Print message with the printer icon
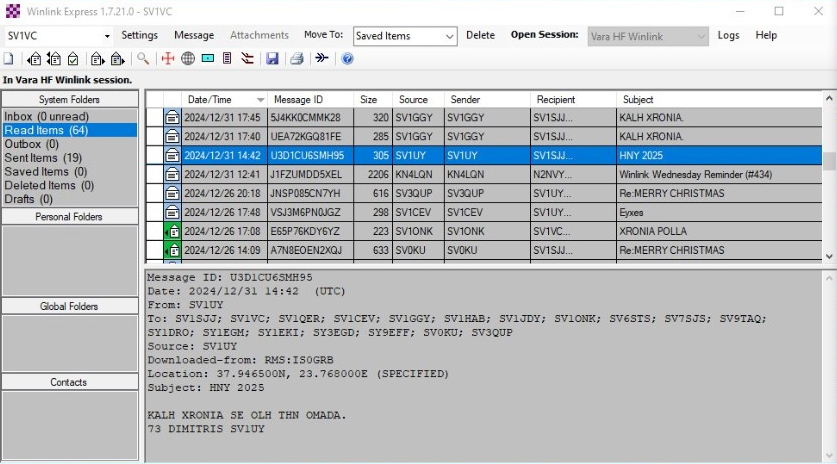 click(x=297, y=59)
